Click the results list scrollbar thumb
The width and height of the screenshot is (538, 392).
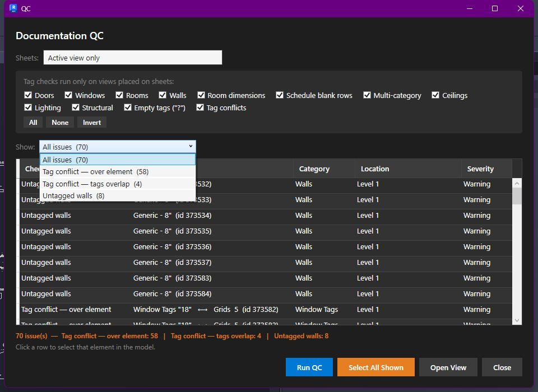pos(517,196)
